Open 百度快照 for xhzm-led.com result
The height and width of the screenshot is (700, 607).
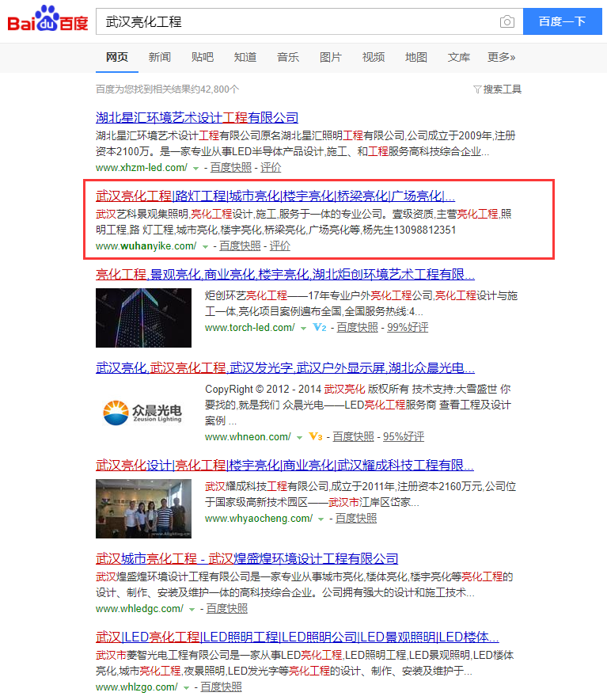click(x=231, y=167)
